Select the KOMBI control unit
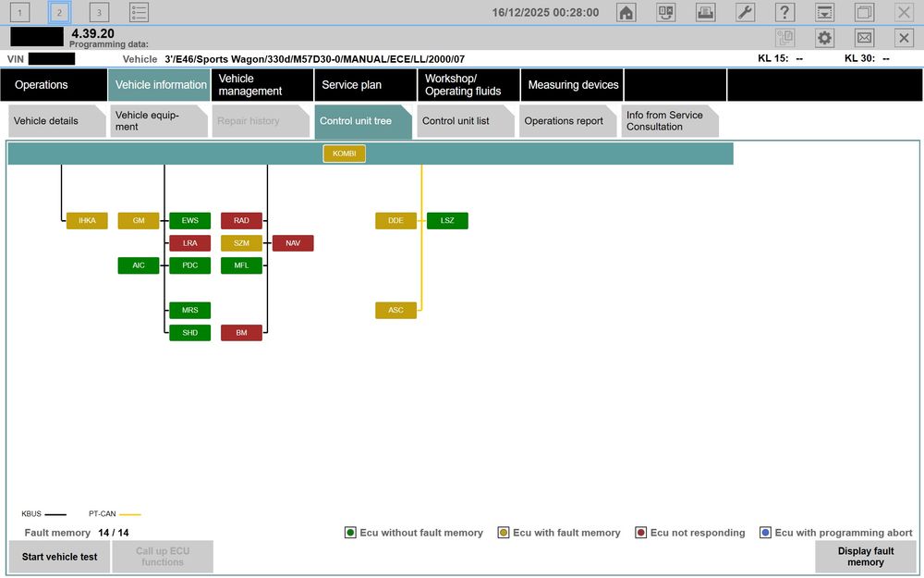924x578 pixels. pyautogui.click(x=344, y=154)
